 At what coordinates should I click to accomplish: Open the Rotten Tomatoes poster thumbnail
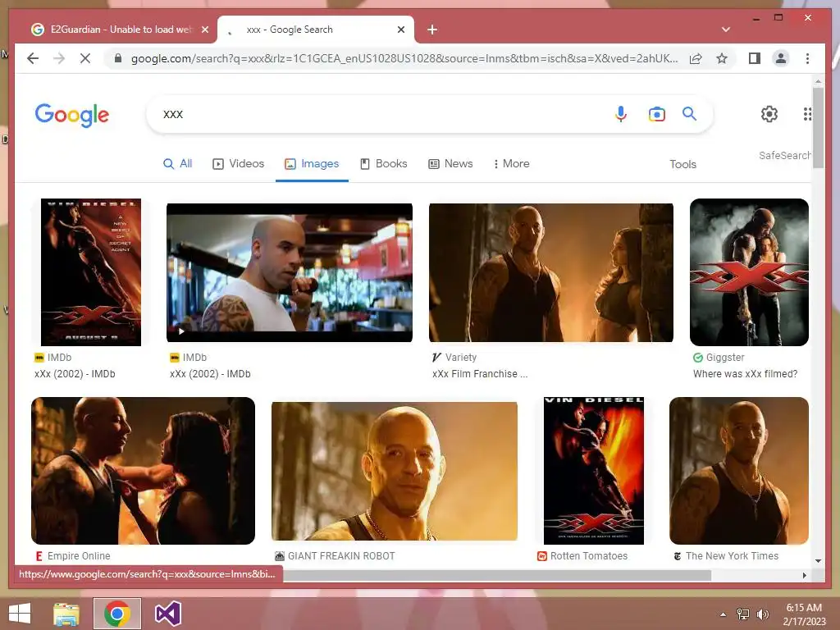(x=594, y=471)
